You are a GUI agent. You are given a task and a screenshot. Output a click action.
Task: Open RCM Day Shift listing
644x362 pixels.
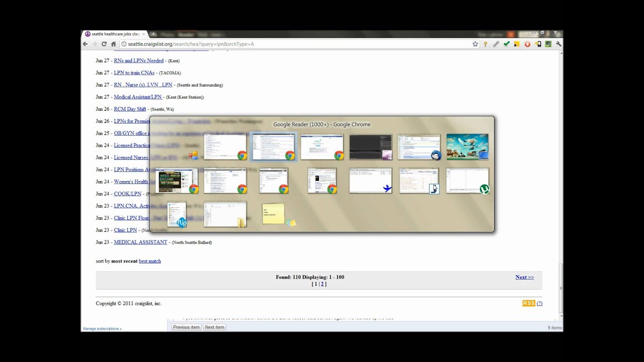pos(130,109)
